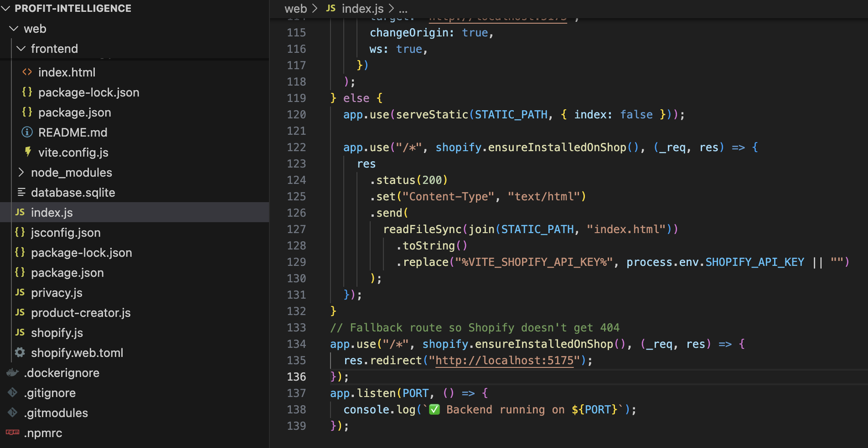This screenshot has width=868, height=448.
Task: Click the JS icon beside shopify.js
Action: (x=20, y=333)
